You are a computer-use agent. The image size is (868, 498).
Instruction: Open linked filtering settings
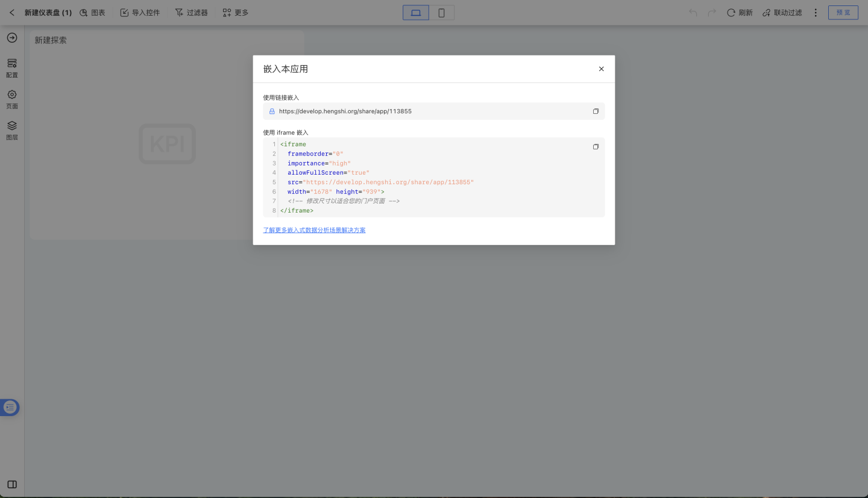click(x=782, y=13)
